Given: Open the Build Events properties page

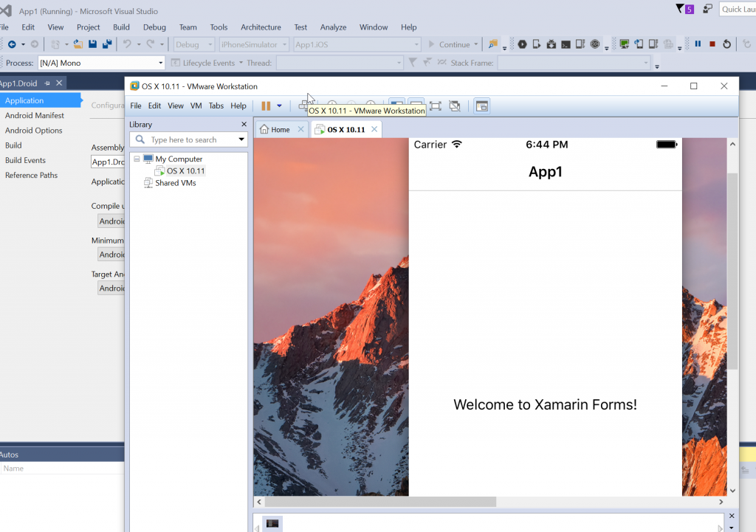Looking at the screenshot, I should pyautogui.click(x=25, y=160).
